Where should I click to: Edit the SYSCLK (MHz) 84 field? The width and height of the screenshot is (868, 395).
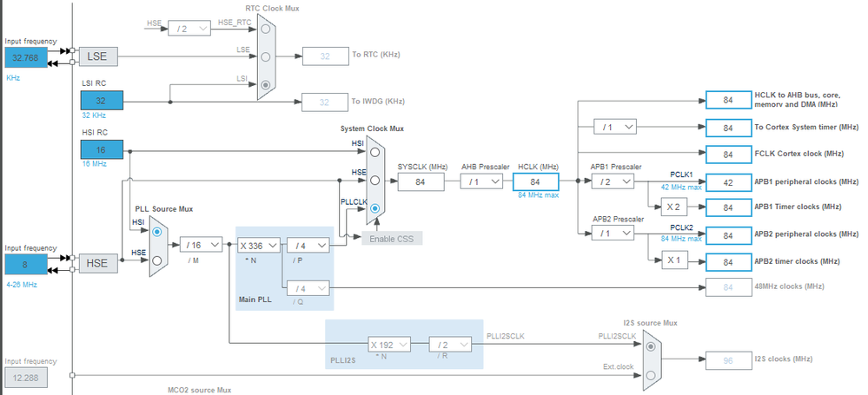pyautogui.click(x=421, y=181)
